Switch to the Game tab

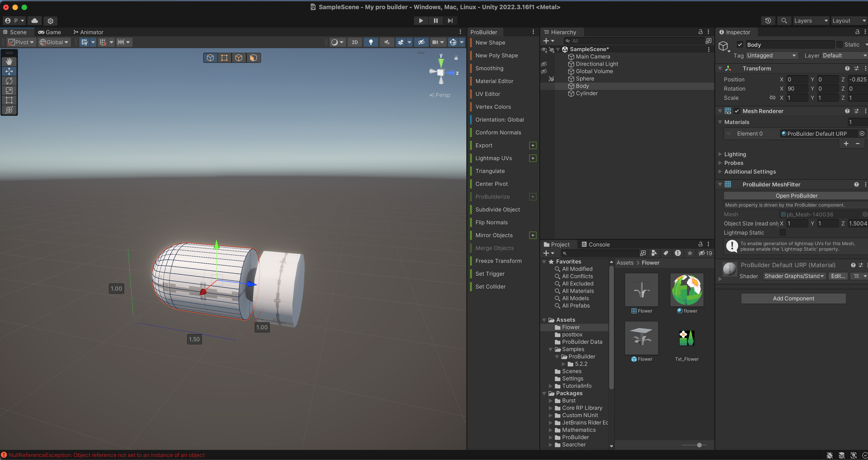coord(50,32)
